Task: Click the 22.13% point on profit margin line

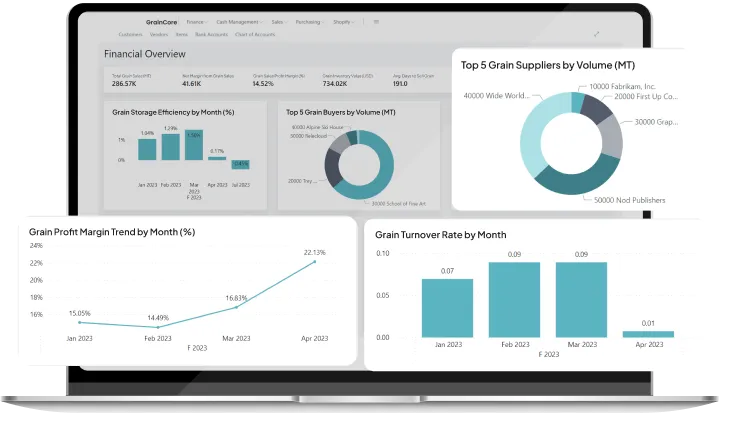Action: (315, 262)
